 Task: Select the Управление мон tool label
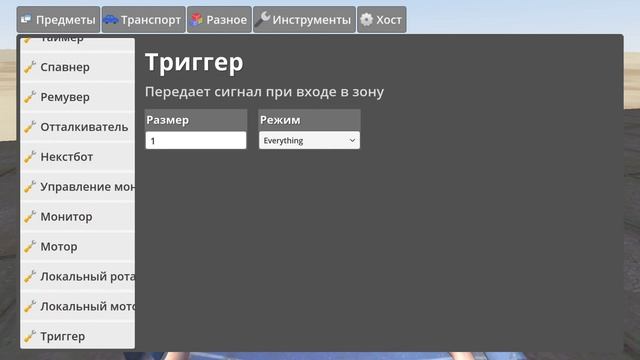87,187
